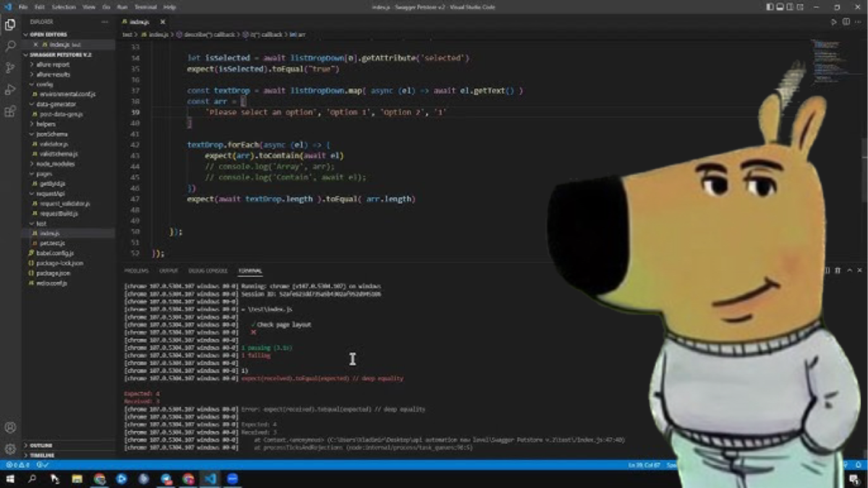Toggle the Primary Side Bar layout
The image size is (868, 488).
[x=770, y=7]
